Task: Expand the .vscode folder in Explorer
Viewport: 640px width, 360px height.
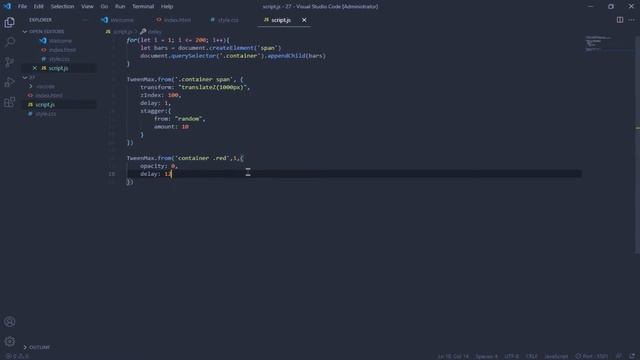Action: (45, 87)
